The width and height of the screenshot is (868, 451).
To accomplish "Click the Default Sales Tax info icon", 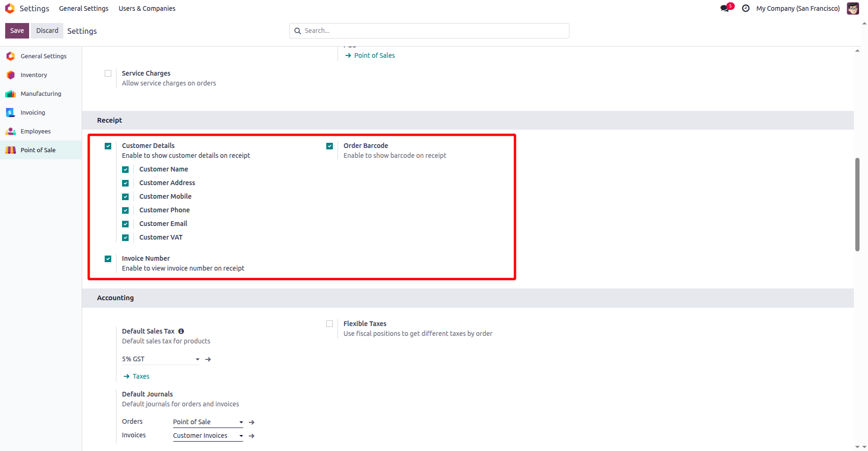I will (181, 331).
